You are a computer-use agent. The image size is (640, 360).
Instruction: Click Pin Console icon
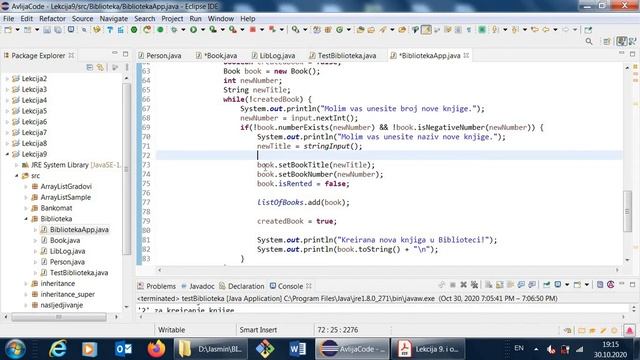pos(547,284)
